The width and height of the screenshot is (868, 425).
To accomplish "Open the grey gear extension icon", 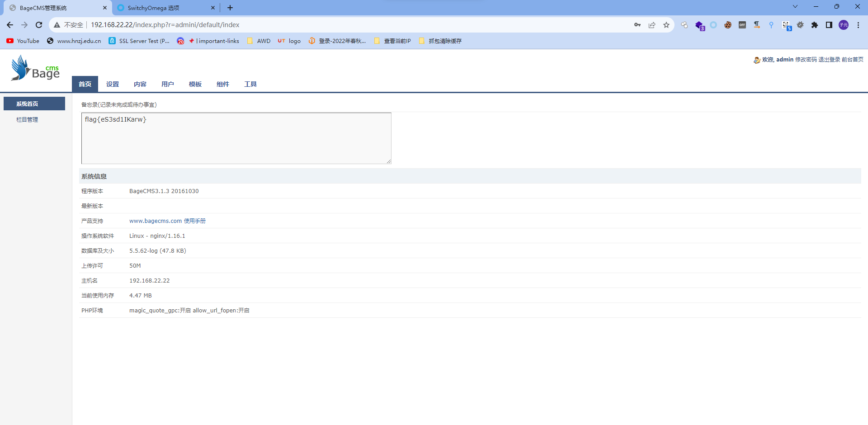I will click(800, 25).
